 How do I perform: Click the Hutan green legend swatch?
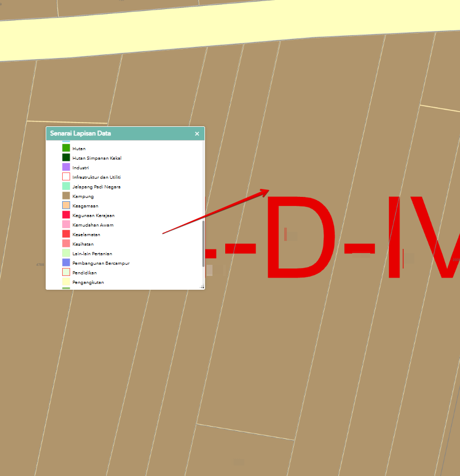point(66,148)
